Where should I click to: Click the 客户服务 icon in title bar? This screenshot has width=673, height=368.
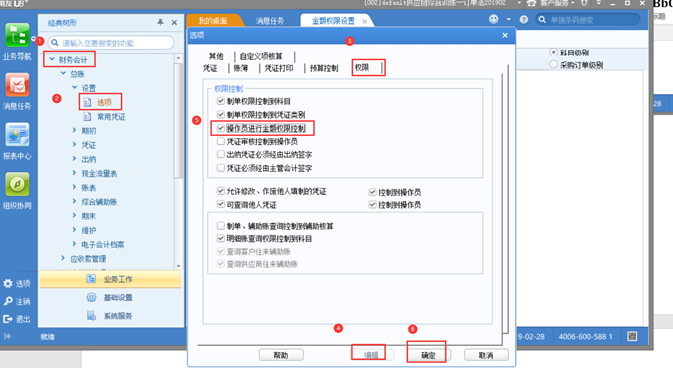(531, 3)
